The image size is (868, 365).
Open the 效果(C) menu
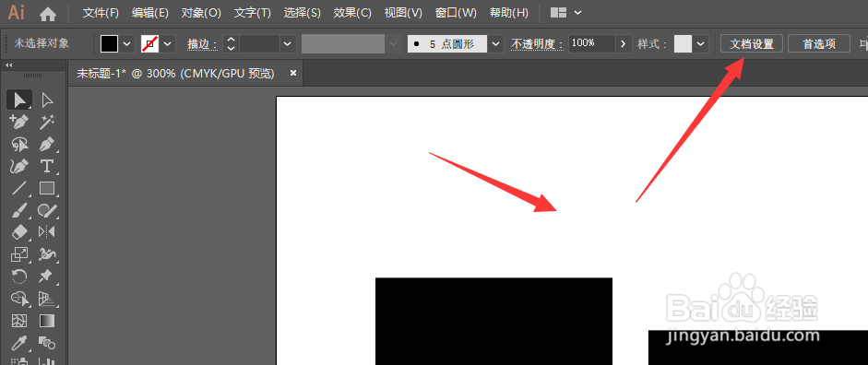pos(352,13)
